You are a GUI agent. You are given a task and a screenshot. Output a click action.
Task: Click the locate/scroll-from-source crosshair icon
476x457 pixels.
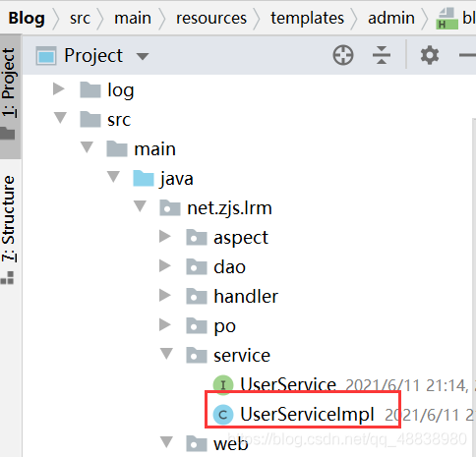(343, 55)
